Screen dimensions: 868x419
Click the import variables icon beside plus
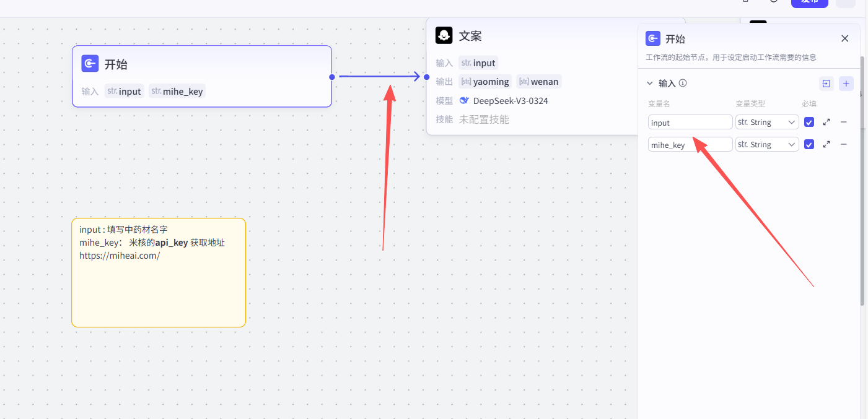[826, 84]
